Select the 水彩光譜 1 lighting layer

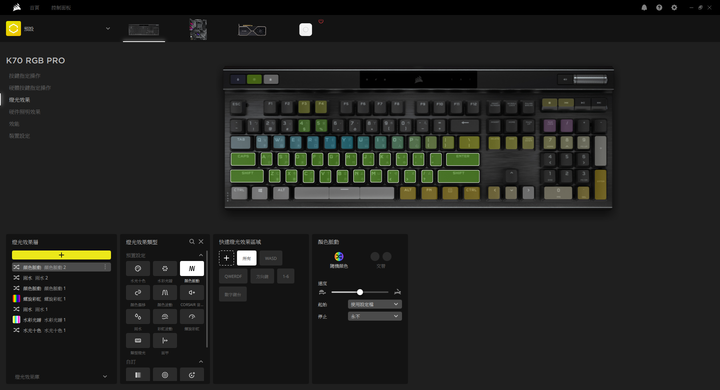pos(61,320)
